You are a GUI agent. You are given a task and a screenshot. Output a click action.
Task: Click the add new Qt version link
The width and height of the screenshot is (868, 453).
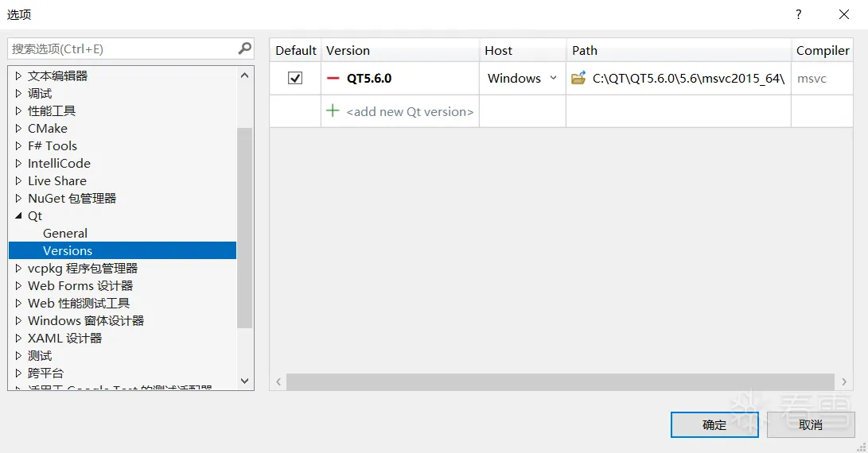tap(410, 112)
